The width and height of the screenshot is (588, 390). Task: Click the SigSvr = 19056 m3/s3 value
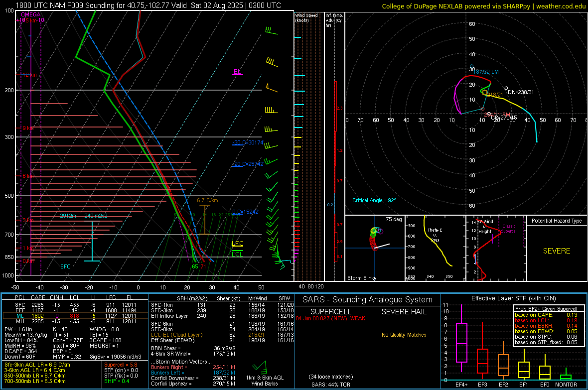[x=116, y=357]
